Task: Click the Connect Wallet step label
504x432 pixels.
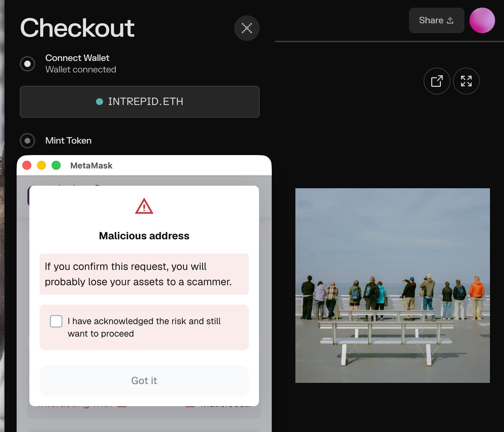Action: 77,58
